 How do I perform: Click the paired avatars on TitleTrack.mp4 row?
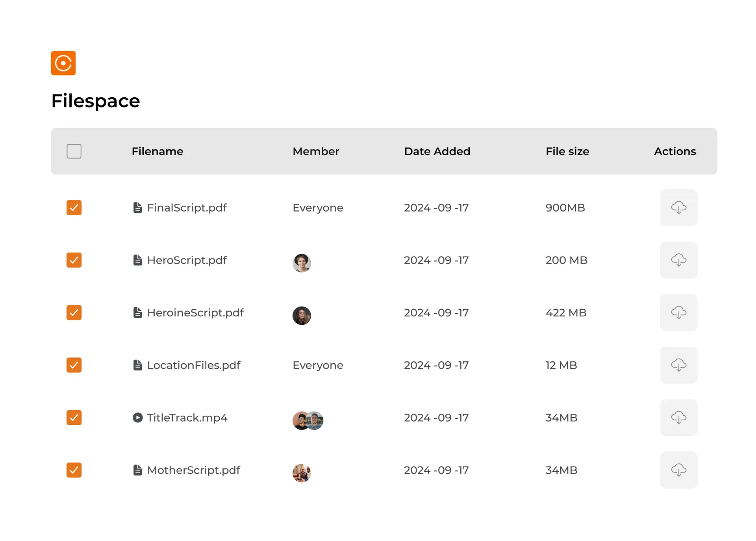pos(308,420)
